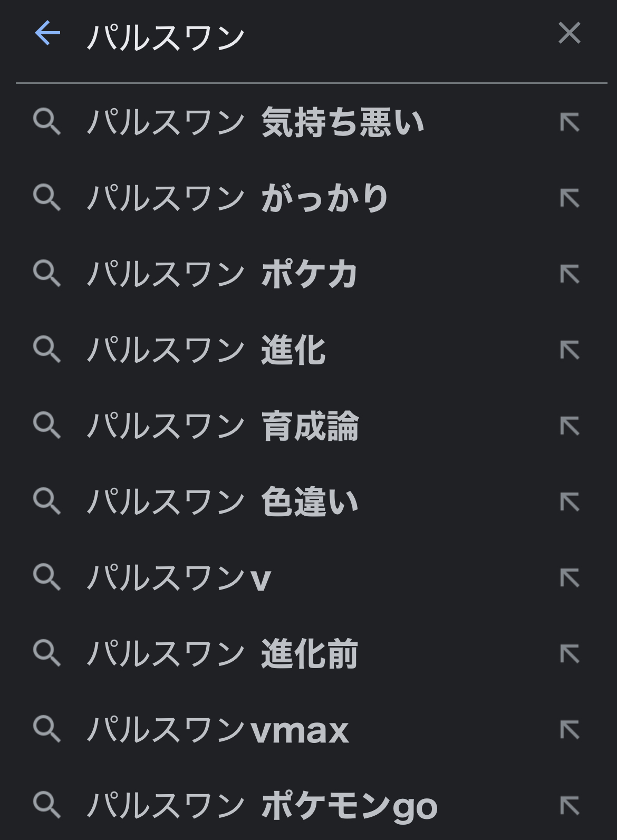This screenshot has width=617, height=840.
Task: Click magnifier icon beside パルスワンv
Action: 47,577
